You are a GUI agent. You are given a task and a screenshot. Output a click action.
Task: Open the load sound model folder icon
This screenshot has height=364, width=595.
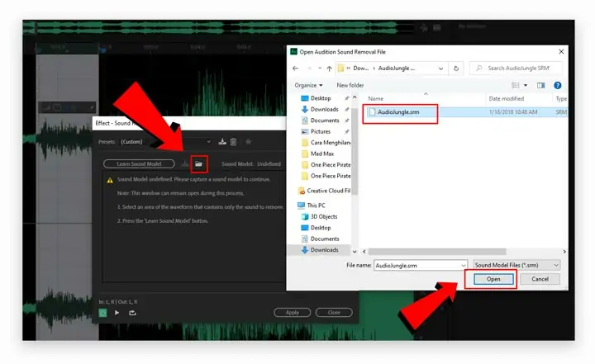pos(199,163)
